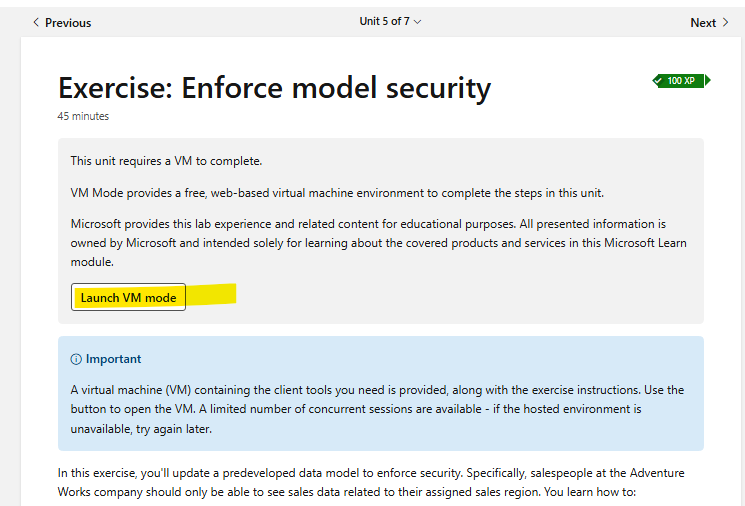Click the right chevron beside Next
The height and width of the screenshot is (506, 745).
click(x=725, y=22)
